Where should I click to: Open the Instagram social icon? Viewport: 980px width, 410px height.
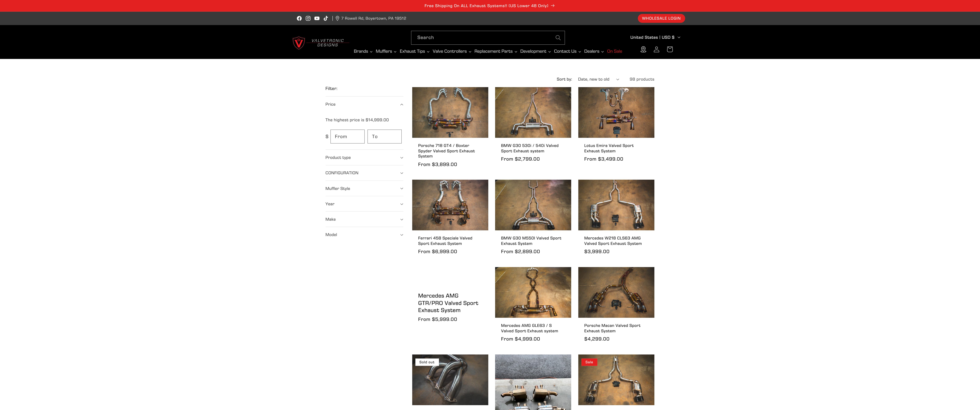point(308,18)
